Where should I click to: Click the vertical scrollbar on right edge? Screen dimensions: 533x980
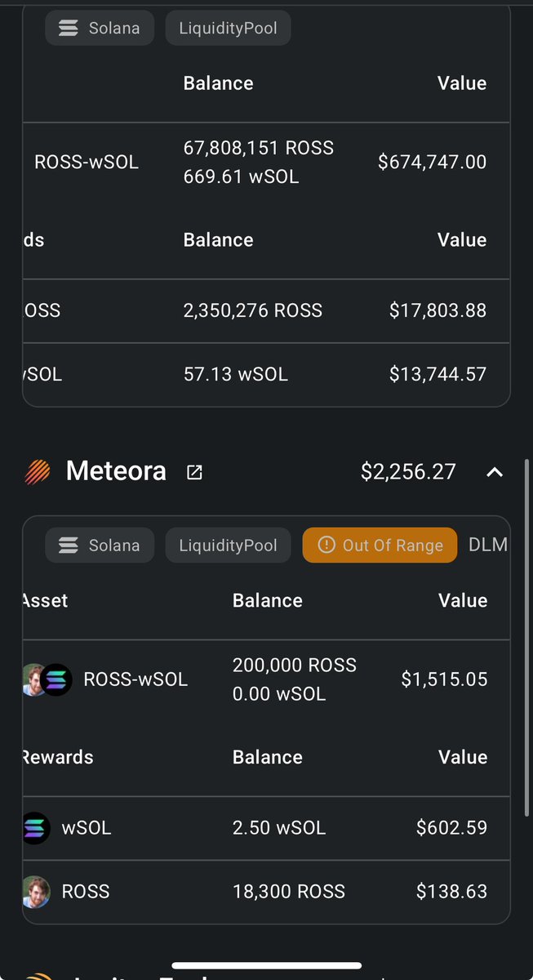coord(528,637)
